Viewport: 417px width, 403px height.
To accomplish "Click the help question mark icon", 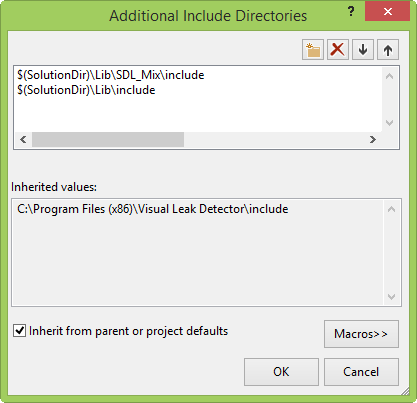I will click(351, 12).
